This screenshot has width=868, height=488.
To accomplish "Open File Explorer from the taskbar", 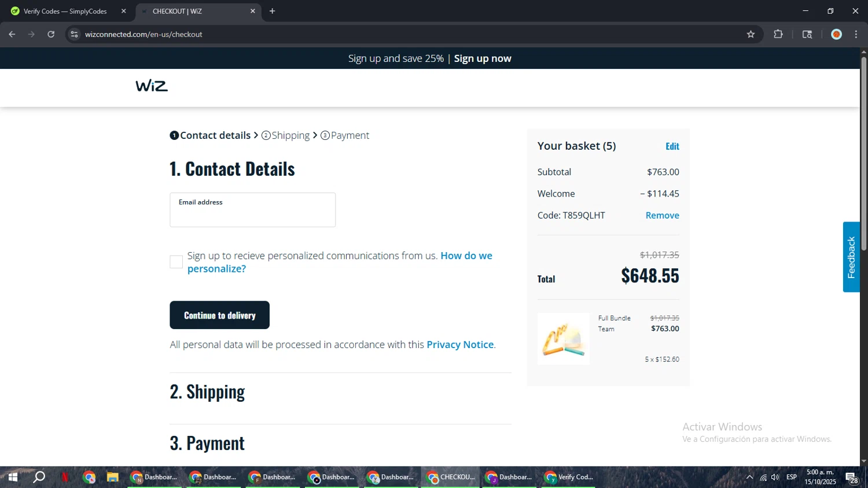I will click(x=112, y=477).
